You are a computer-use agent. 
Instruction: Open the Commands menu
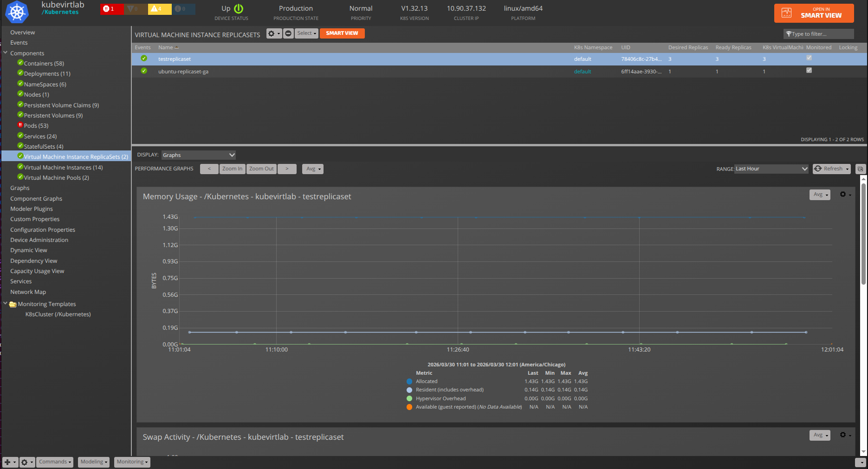tap(55, 462)
